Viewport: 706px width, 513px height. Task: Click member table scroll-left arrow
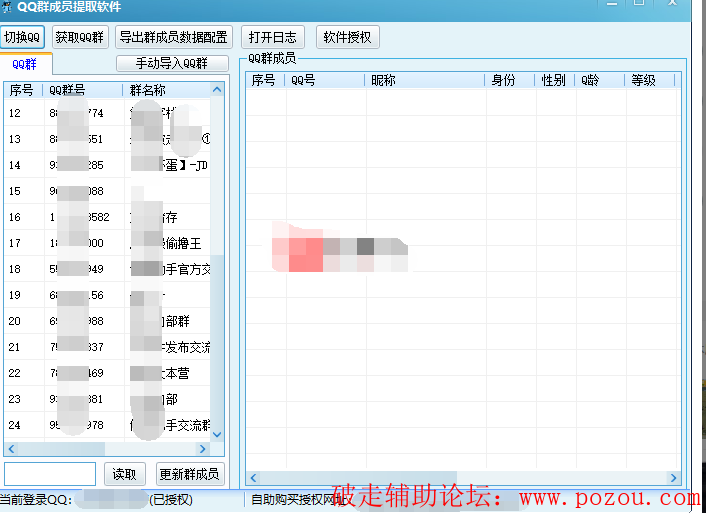pos(253,477)
